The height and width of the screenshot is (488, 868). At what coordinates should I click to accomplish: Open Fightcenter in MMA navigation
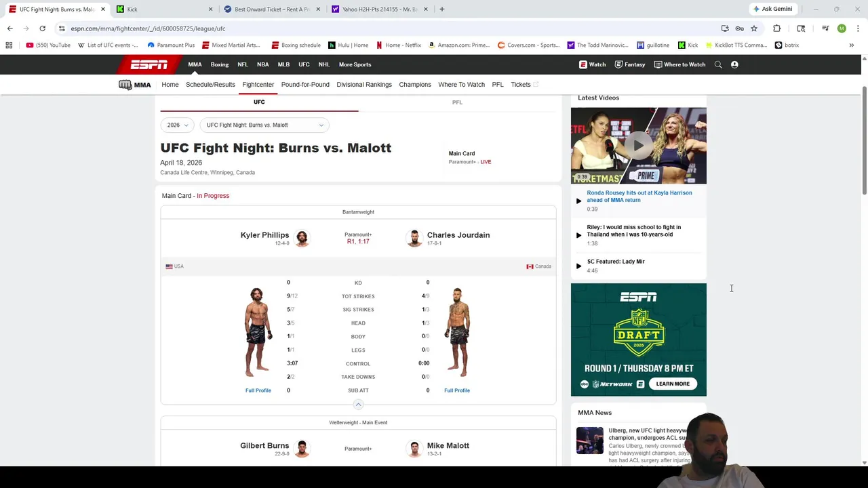258,85
